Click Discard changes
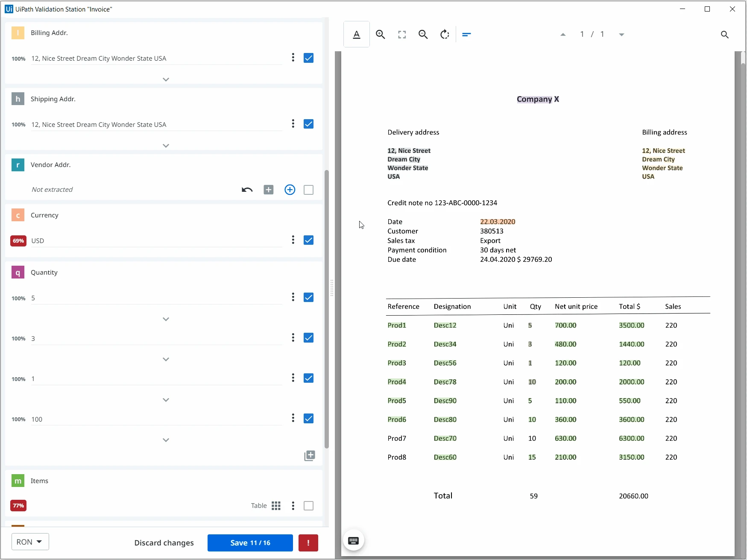The height and width of the screenshot is (560, 747). (x=164, y=543)
